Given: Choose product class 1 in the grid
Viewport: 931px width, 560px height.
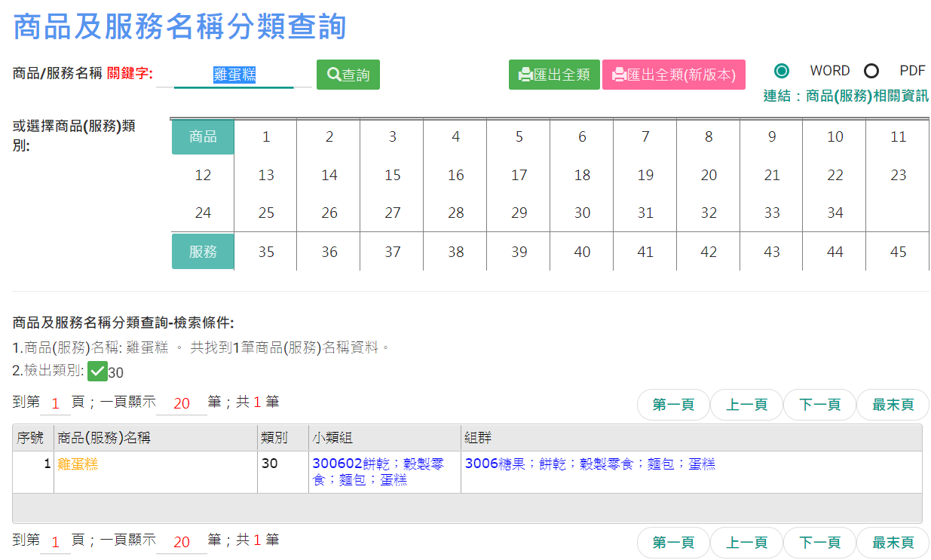Looking at the screenshot, I should coord(266,137).
